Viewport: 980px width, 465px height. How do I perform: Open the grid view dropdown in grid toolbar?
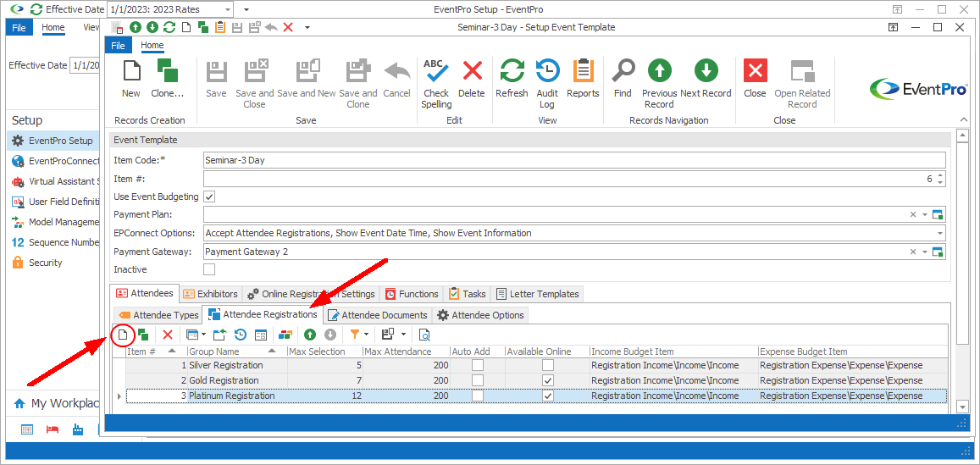point(203,335)
